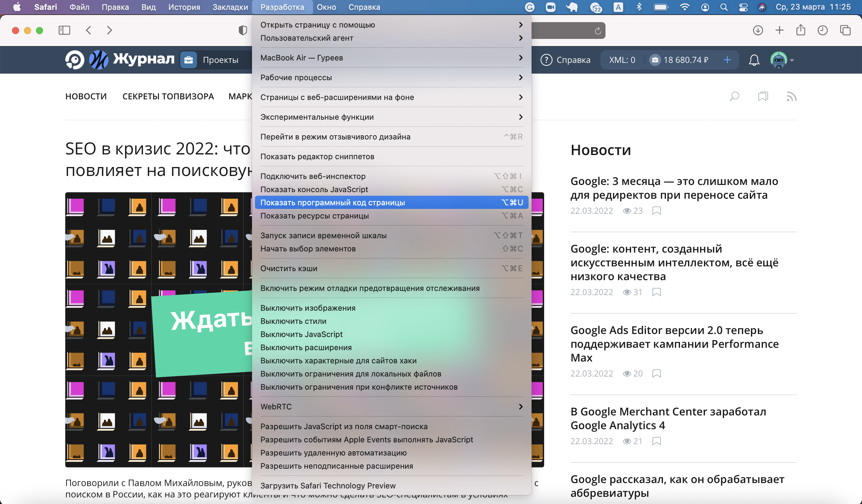Reload the current page
The width and height of the screenshot is (862, 504).
click(598, 31)
